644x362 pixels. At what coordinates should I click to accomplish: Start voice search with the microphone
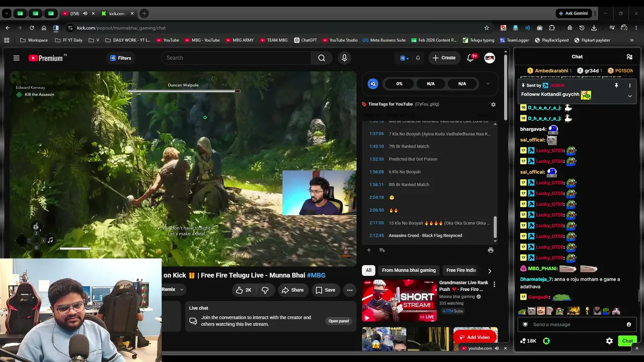pos(344,58)
